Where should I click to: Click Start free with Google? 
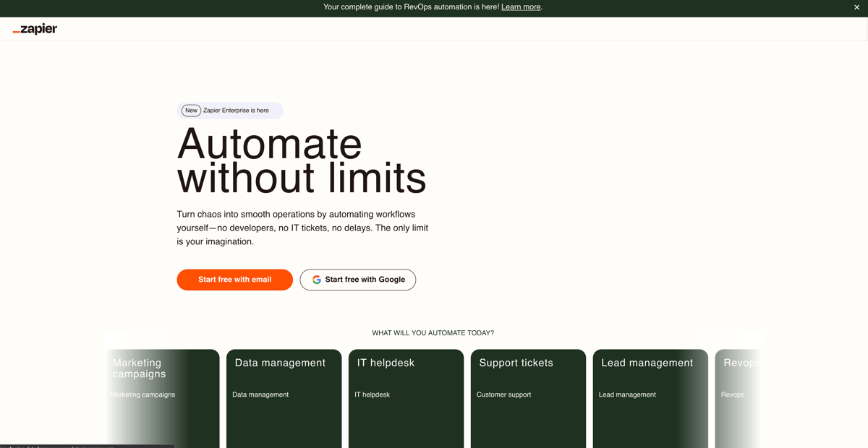357,280
